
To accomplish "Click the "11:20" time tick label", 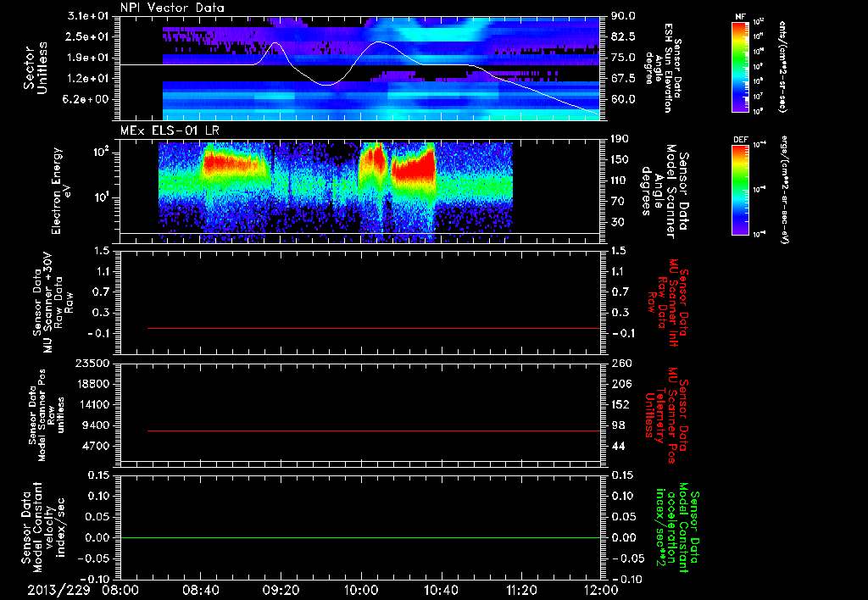I will 521,590.
